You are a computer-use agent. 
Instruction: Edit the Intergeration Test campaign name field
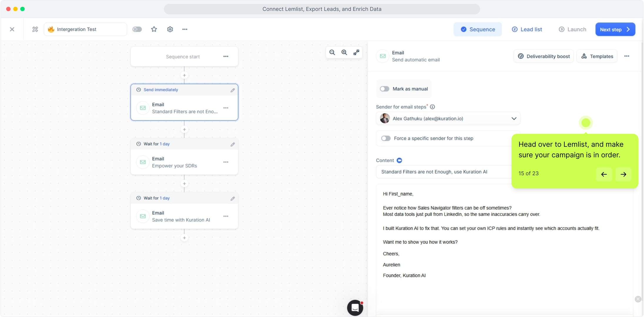click(85, 29)
